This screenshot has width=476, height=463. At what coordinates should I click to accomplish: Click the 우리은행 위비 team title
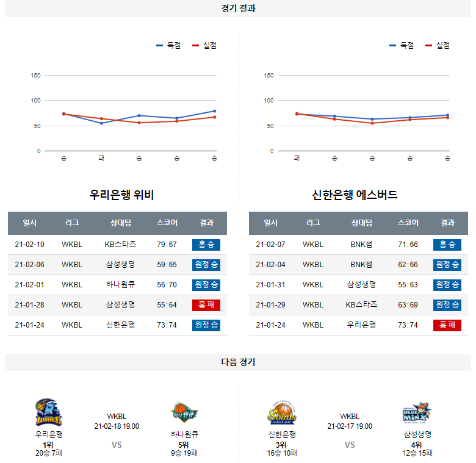pyautogui.click(x=121, y=195)
